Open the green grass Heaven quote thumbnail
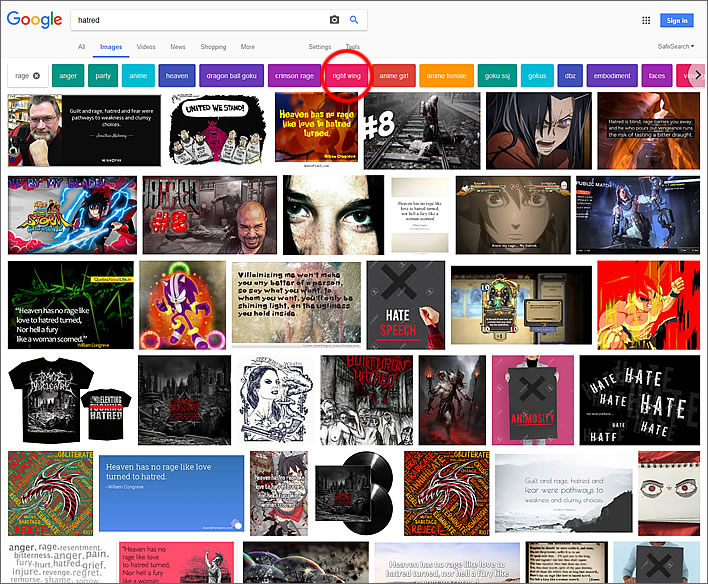The width and height of the screenshot is (708, 584). point(70,305)
